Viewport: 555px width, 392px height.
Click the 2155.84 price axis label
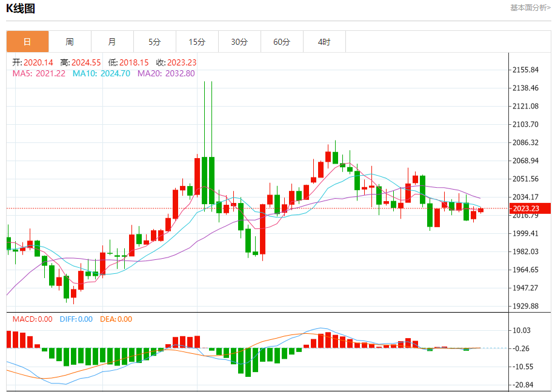[526, 70]
